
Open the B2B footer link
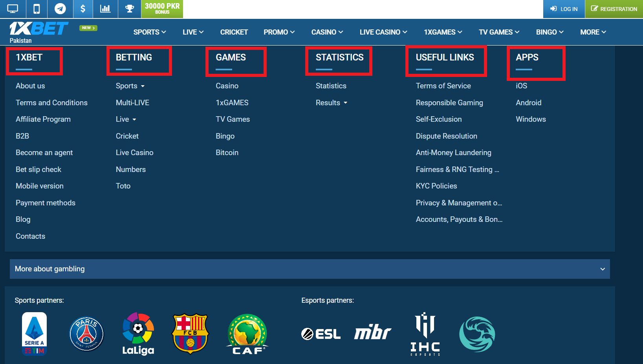[x=22, y=136]
